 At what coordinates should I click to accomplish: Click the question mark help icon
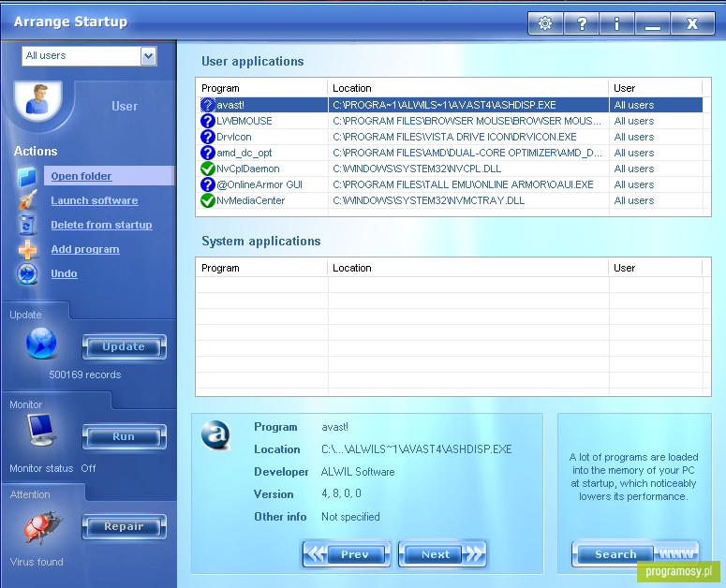[582, 23]
